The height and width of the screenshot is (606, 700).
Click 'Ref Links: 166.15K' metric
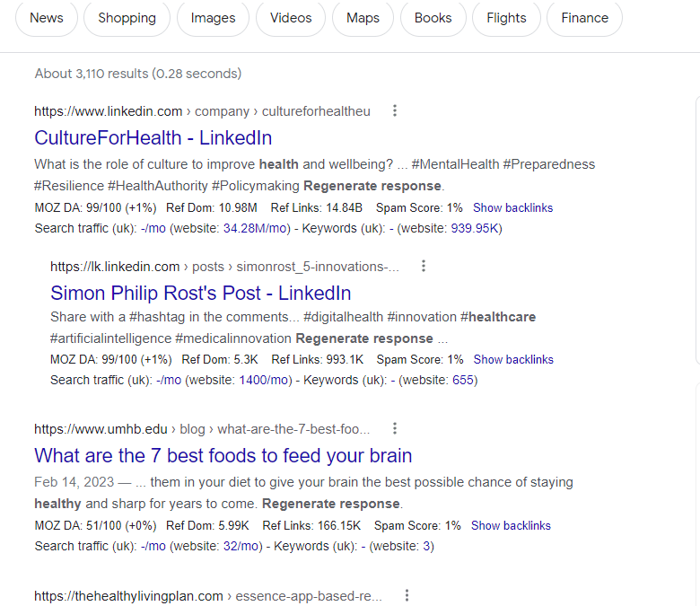(x=311, y=525)
